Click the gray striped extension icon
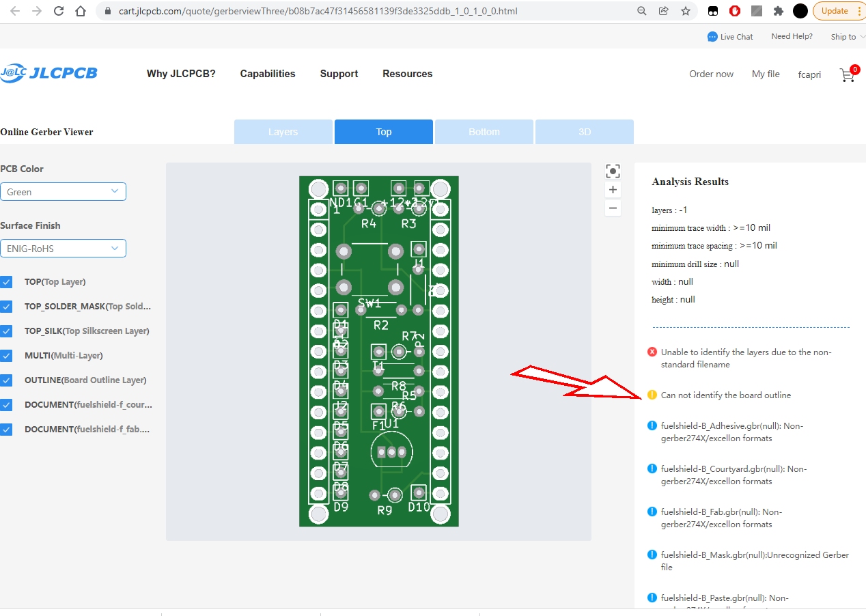 [757, 11]
